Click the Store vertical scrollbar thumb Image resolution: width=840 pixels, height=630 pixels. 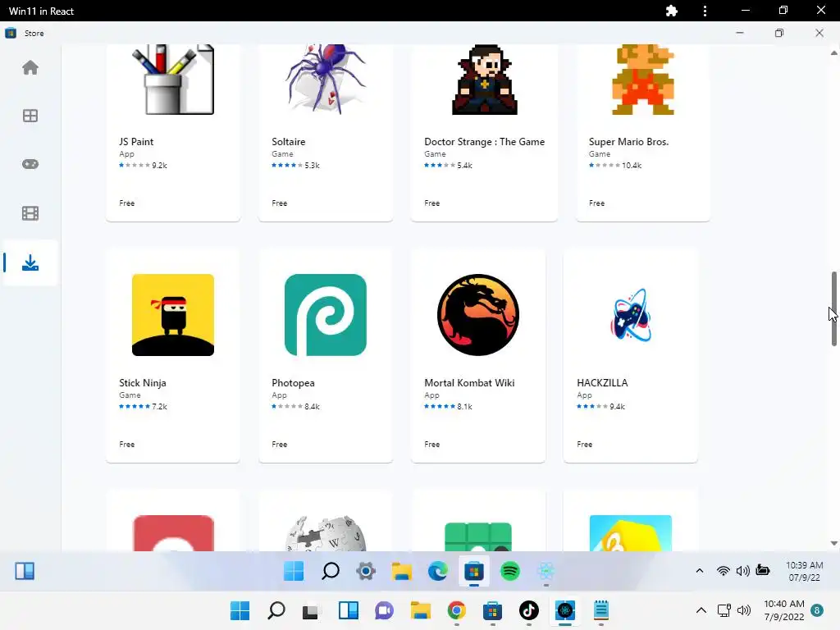tap(833, 308)
